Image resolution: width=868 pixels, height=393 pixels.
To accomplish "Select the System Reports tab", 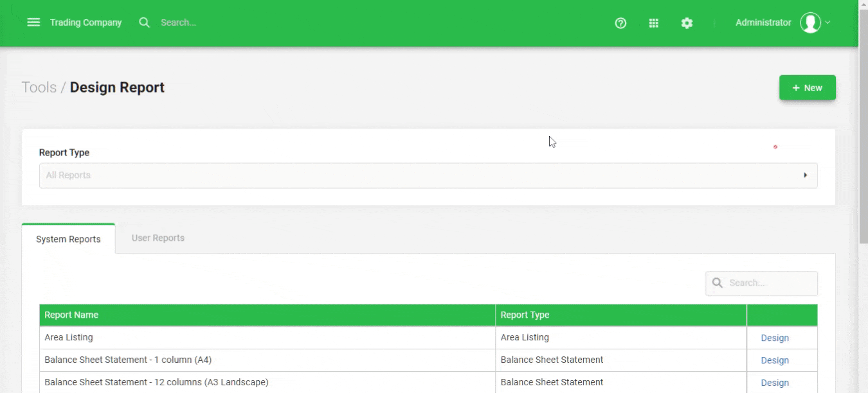I will click(67, 238).
